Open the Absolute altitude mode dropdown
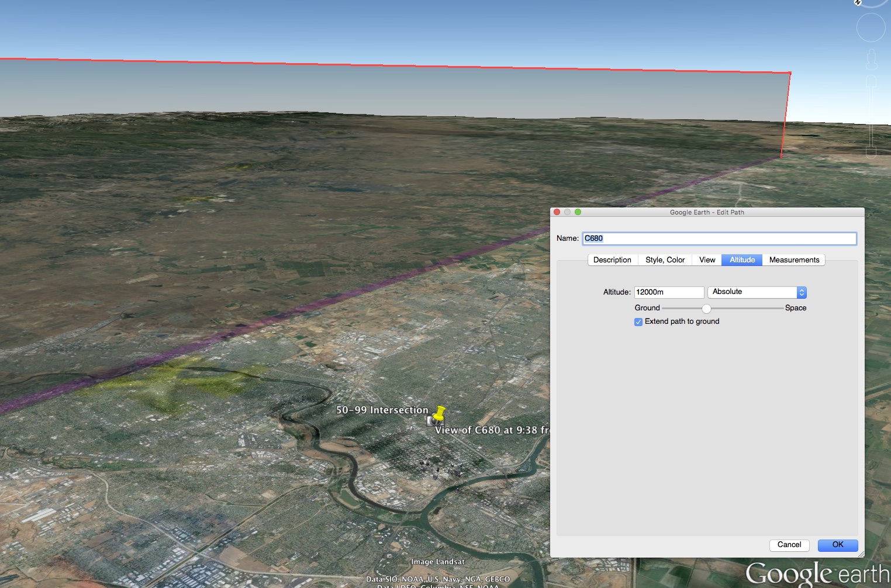The width and height of the screenshot is (891, 588). [757, 292]
